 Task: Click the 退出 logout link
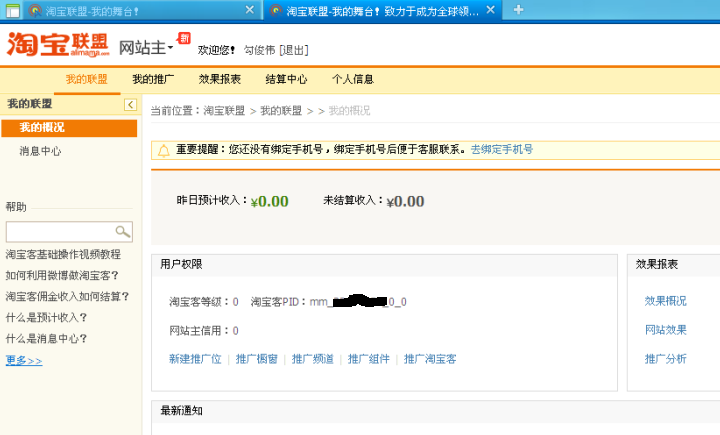(x=294, y=50)
